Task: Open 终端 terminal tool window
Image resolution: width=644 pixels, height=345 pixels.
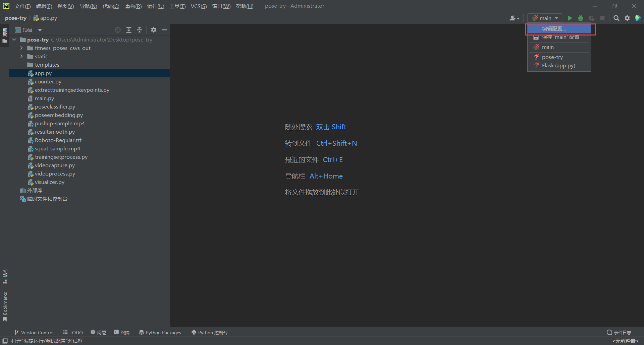Action: click(122, 333)
